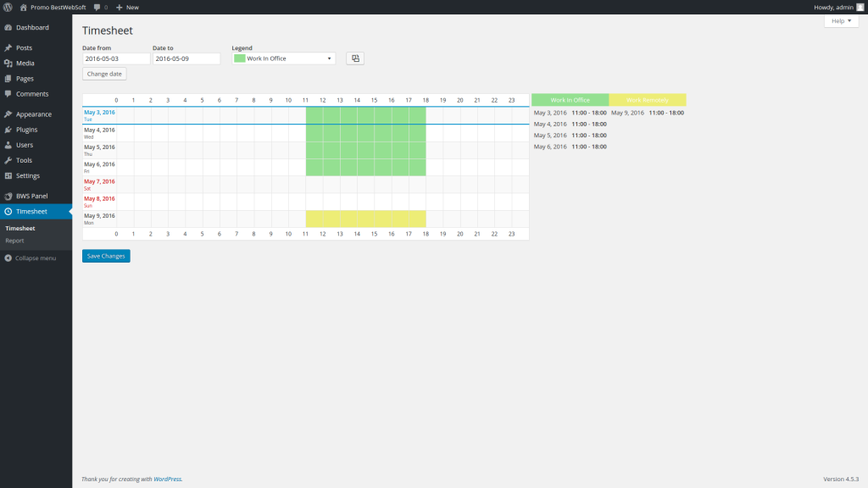Open the Report submenu item

tap(15, 241)
